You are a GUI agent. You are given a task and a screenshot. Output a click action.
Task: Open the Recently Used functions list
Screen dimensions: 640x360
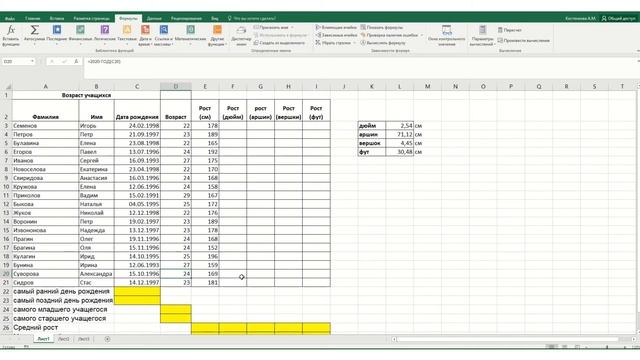57,35
